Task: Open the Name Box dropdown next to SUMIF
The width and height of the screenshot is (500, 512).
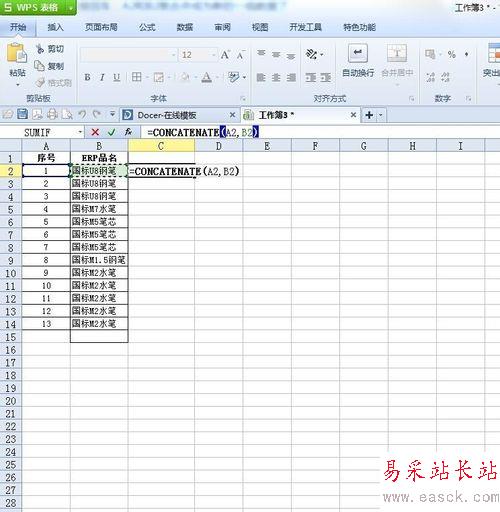Action: tap(80, 132)
